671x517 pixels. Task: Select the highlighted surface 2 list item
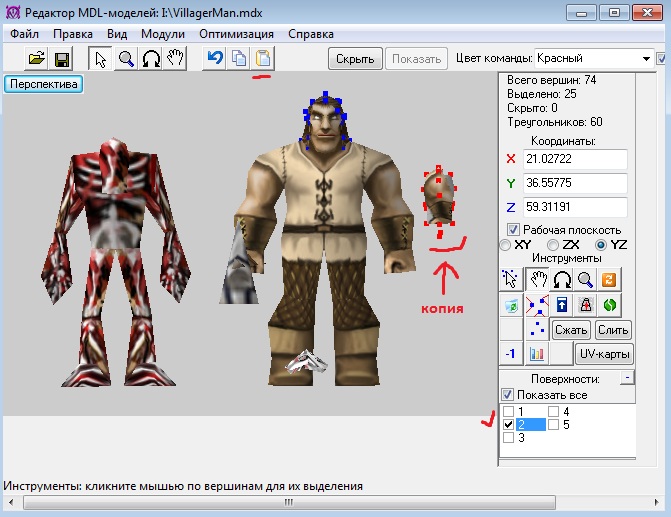pyautogui.click(x=531, y=425)
